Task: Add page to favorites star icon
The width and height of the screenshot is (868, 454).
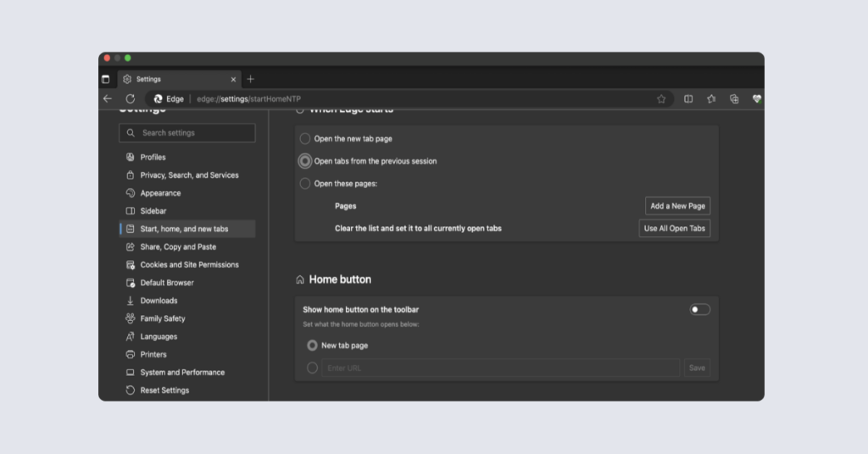Action: pos(661,99)
